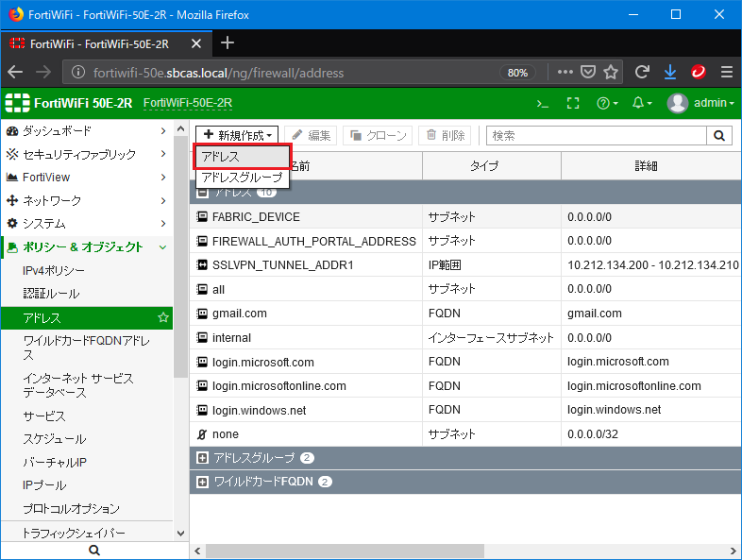Click the site information icon in URL bar
Viewport: 742px width, 560px height.
78,73
